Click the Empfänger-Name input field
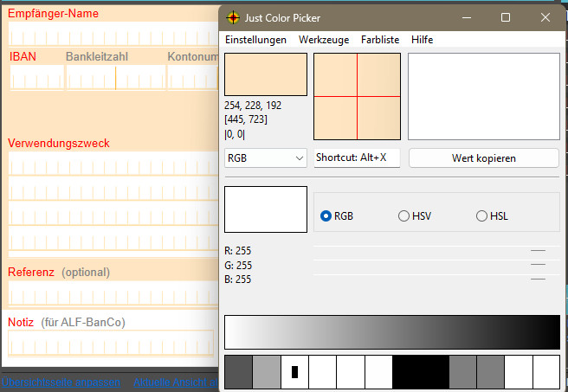 tap(113, 35)
